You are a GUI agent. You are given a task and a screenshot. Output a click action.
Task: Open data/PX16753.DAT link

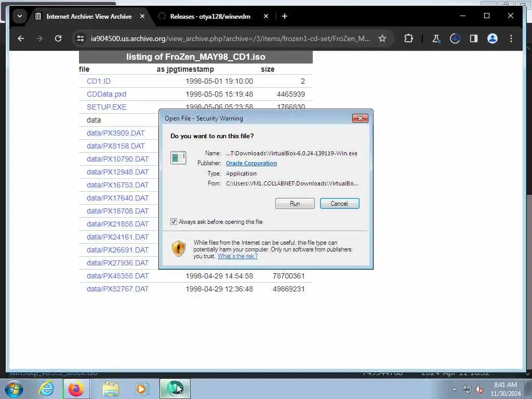118,185
